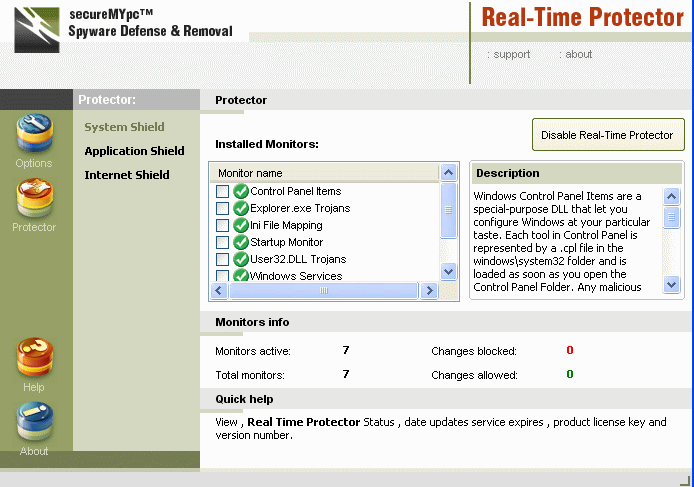Select the User32.DLL Trojans row text
Viewport: 694px width, 487px height.
coord(298,259)
